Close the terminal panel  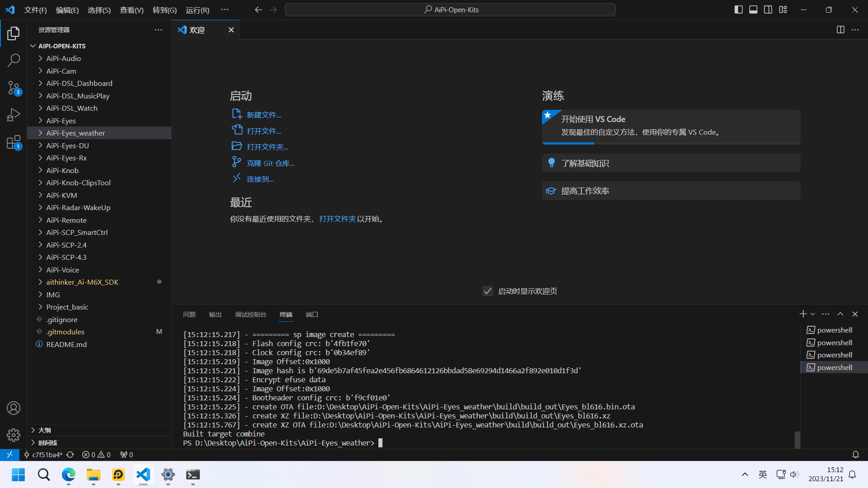[855, 314]
